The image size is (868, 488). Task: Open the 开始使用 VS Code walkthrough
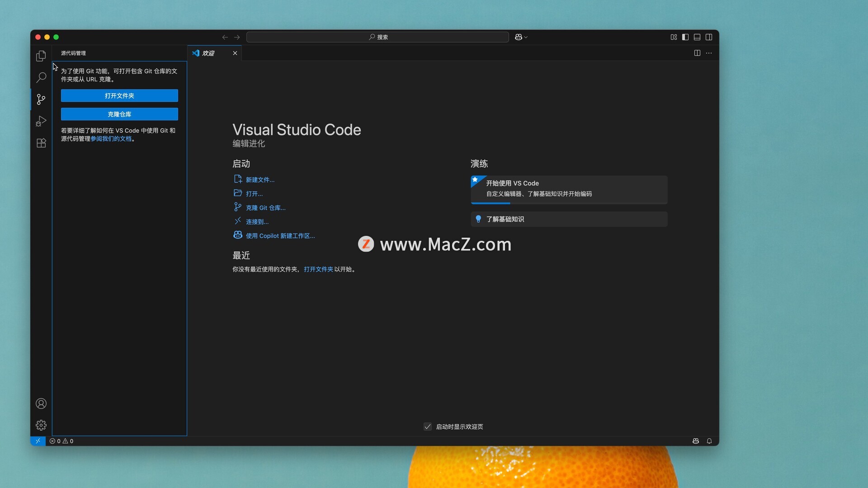569,189
